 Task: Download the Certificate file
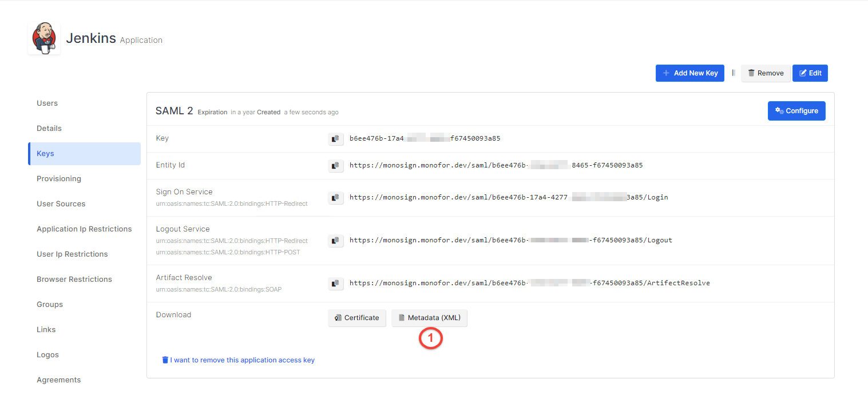[x=357, y=318]
